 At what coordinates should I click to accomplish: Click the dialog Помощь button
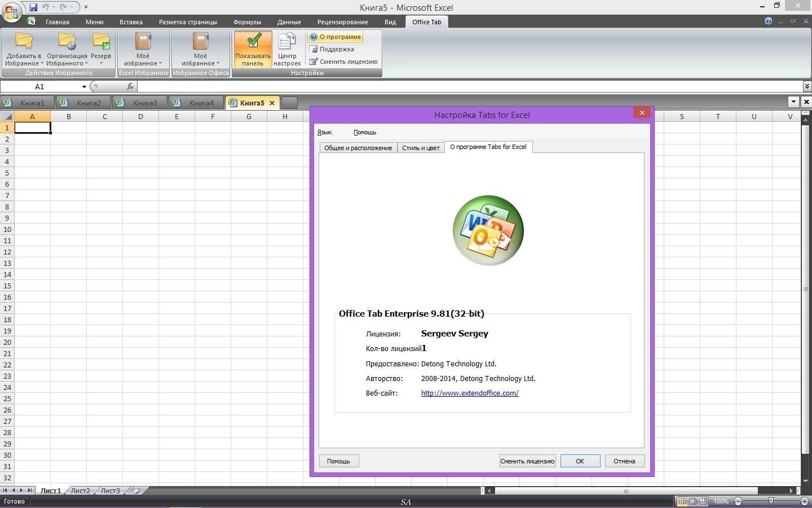click(x=338, y=461)
